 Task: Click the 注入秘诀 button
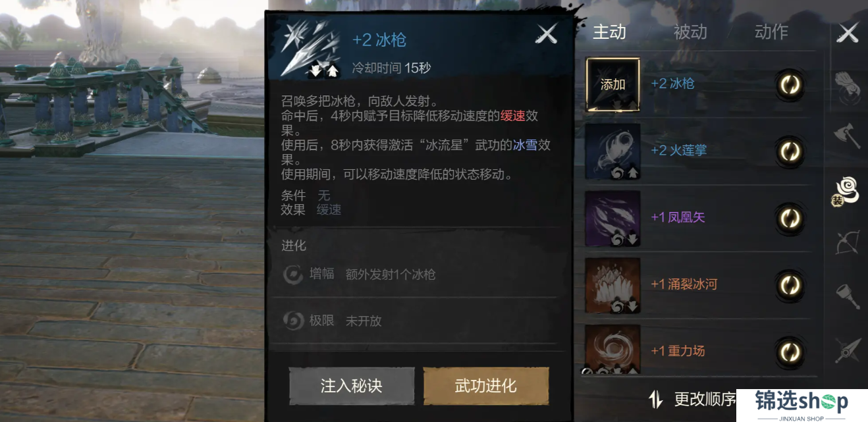pos(352,386)
